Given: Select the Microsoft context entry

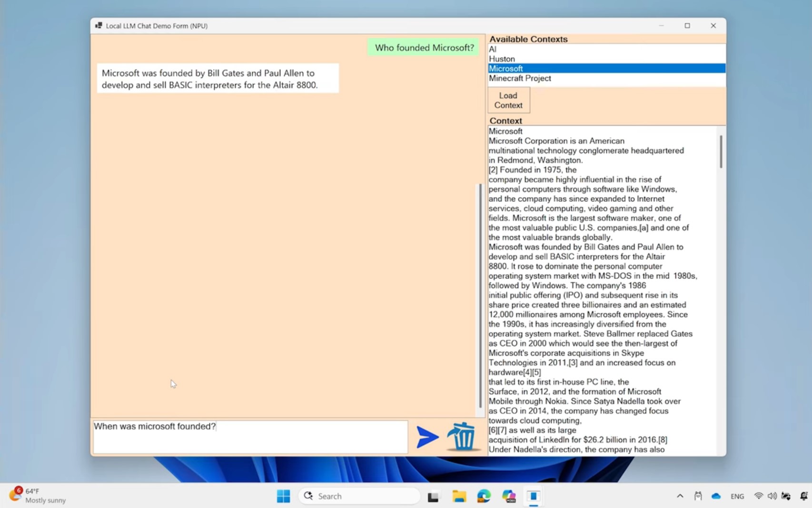Looking at the screenshot, I should 607,69.
